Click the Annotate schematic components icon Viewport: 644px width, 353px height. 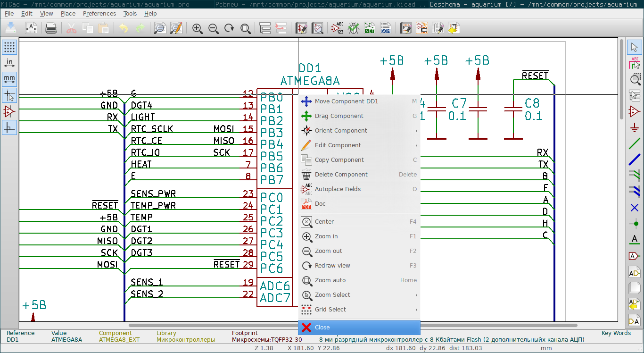click(x=338, y=28)
